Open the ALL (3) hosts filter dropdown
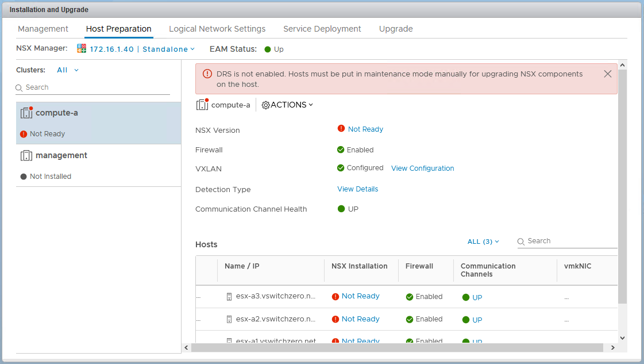 point(483,242)
